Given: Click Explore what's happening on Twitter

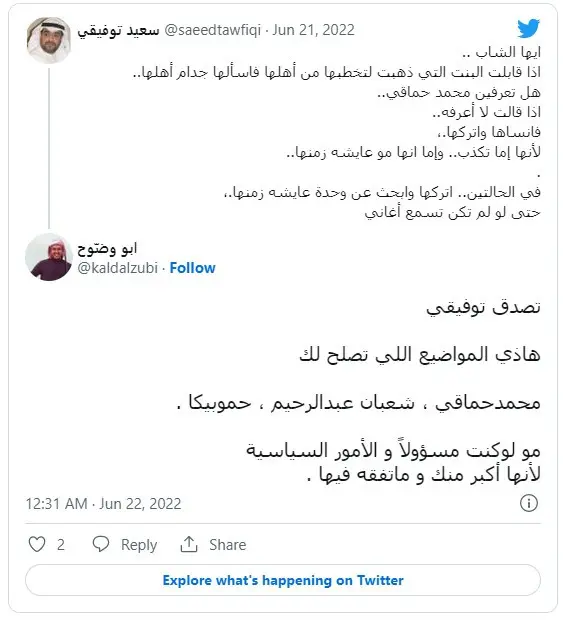Looking at the screenshot, I should 283,580.
